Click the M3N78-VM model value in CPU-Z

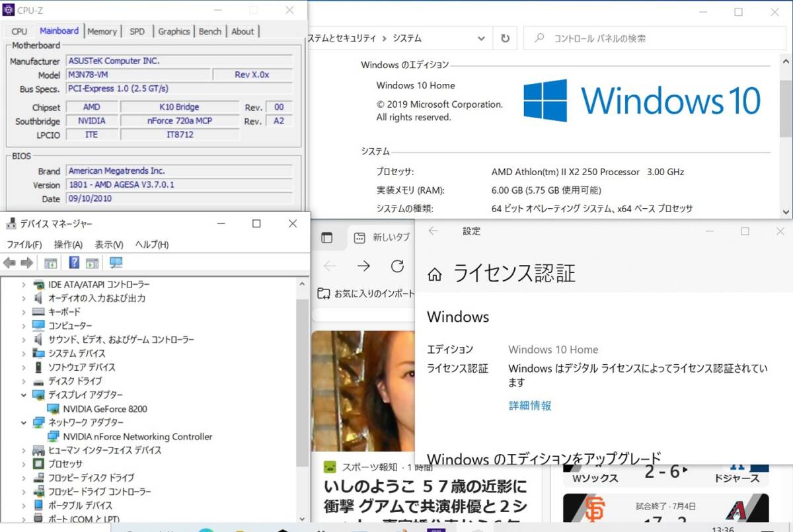click(x=139, y=75)
